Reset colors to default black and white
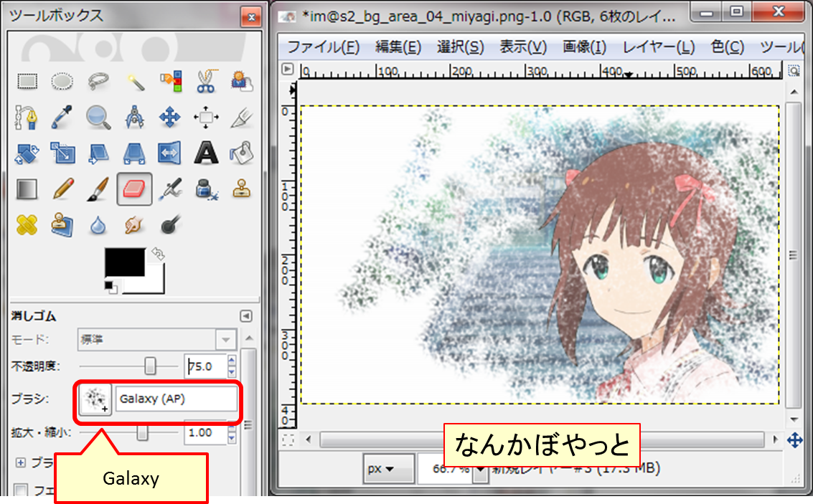This screenshot has height=504, width=813. [x=111, y=287]
